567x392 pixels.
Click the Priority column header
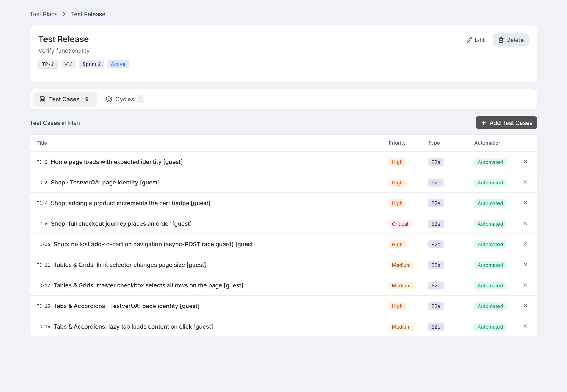(x=397, y=143)
